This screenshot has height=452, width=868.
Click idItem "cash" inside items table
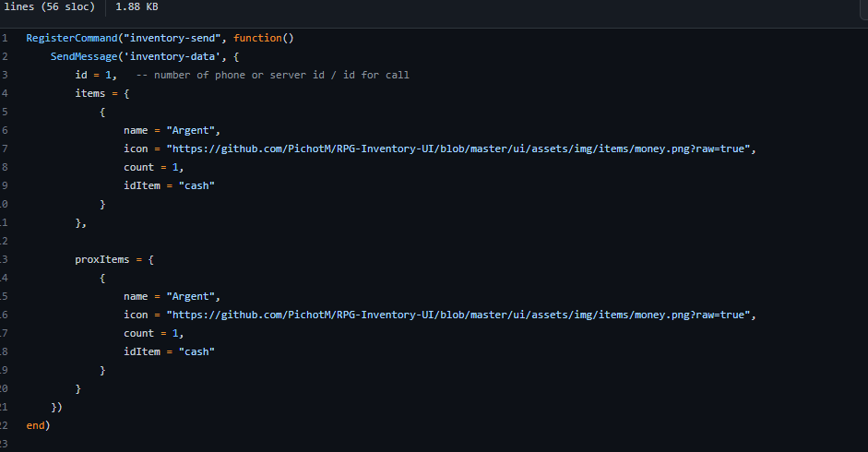169,185
